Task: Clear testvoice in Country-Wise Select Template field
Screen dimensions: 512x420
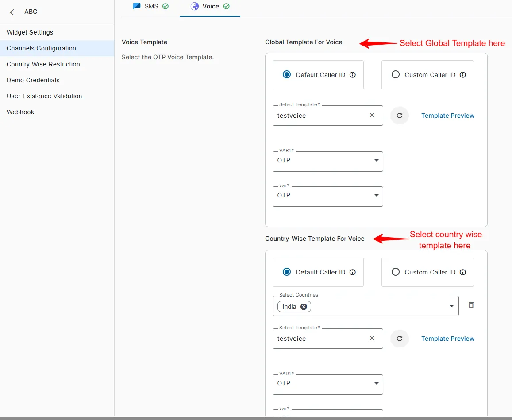Action: [372, 339]
